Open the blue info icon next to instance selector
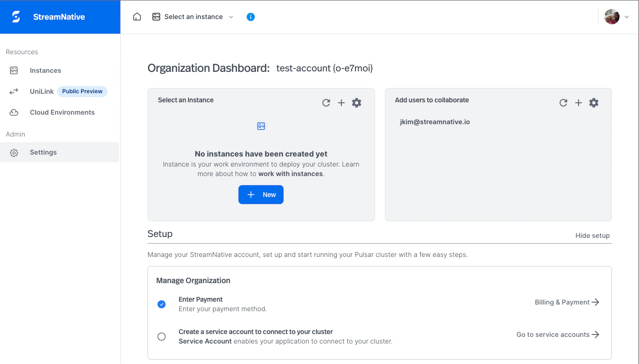639x364 pixels. 251,17
